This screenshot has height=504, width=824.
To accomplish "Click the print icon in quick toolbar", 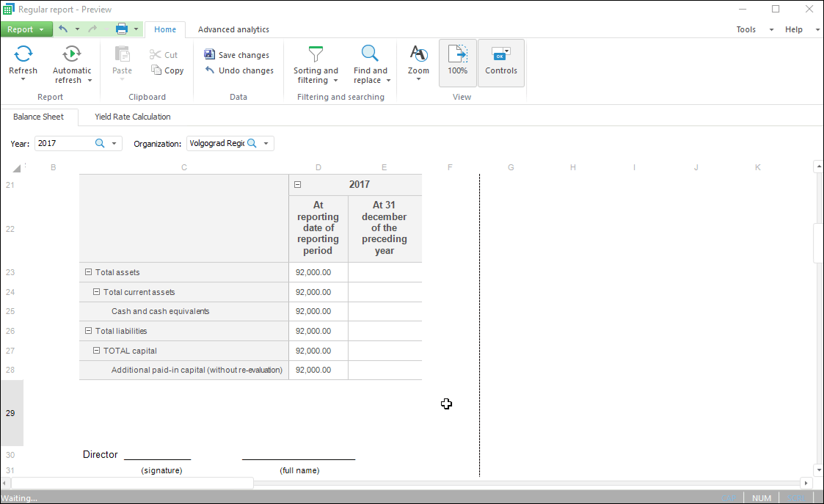I will [x=122, y=29].
